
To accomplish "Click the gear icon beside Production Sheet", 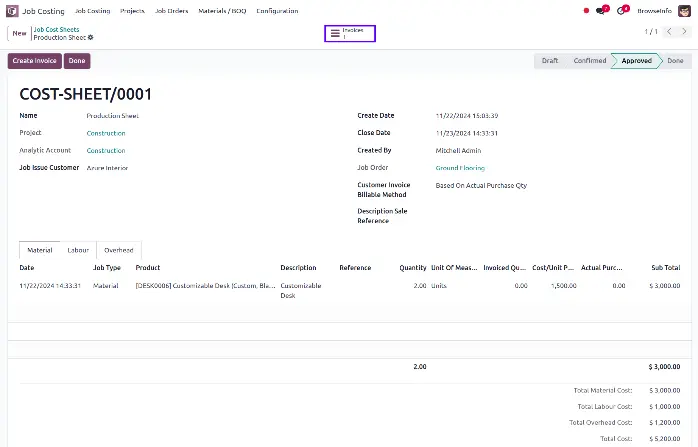I will [x=91, y=37].
